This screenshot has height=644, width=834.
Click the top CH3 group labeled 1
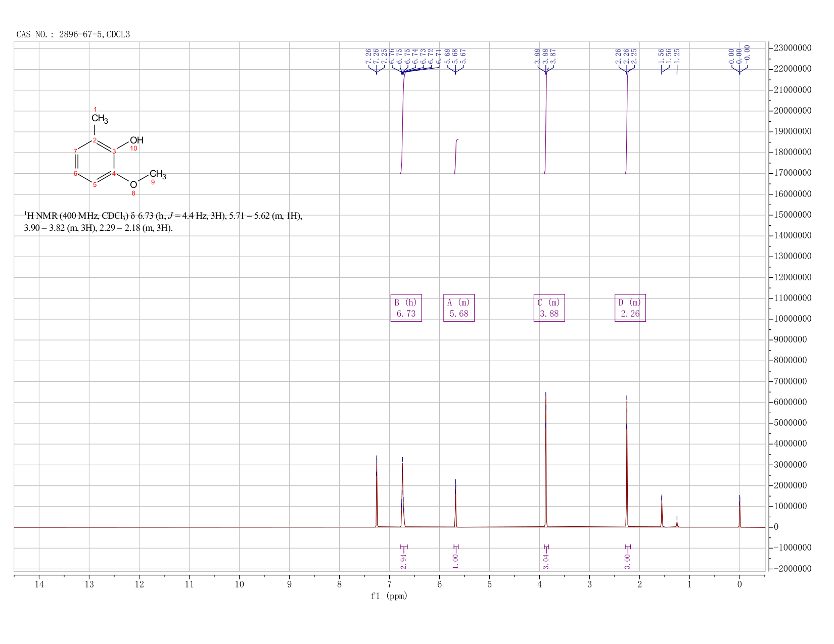tap(100, 119)
